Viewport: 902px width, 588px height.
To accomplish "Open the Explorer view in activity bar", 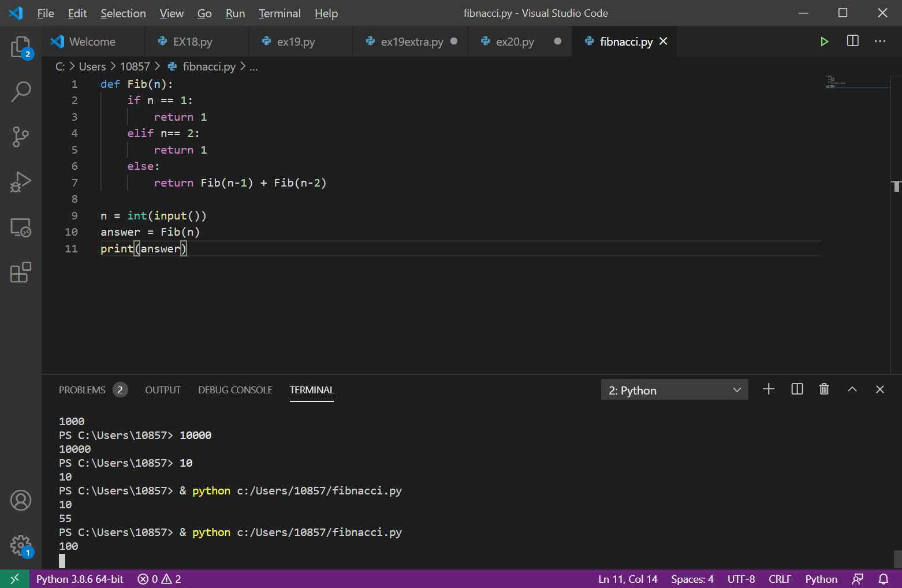I will point(21,46).
